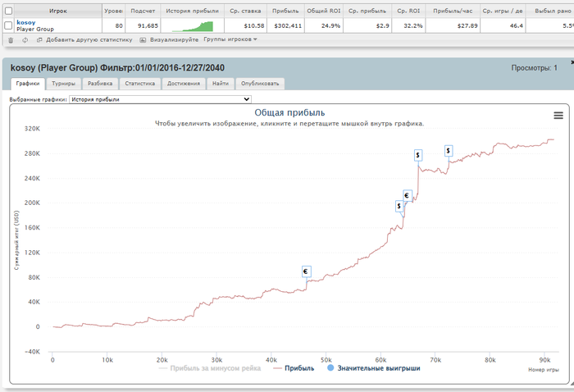Image resolution: width=574 pixels, height=392 pixels.
Task: Select the 'Опубликовать' tab
Action: [x=260, y=84]
